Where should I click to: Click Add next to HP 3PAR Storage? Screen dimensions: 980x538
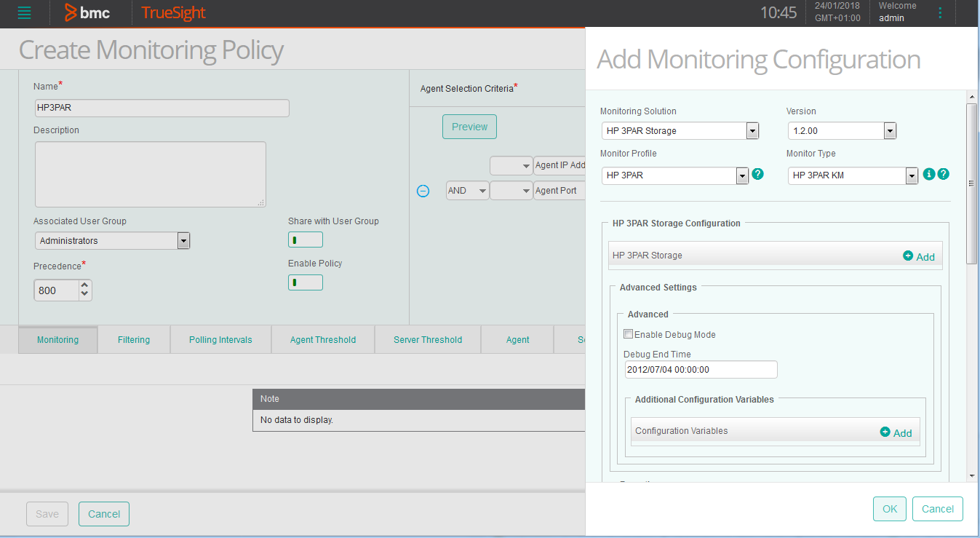pos(918,256)
